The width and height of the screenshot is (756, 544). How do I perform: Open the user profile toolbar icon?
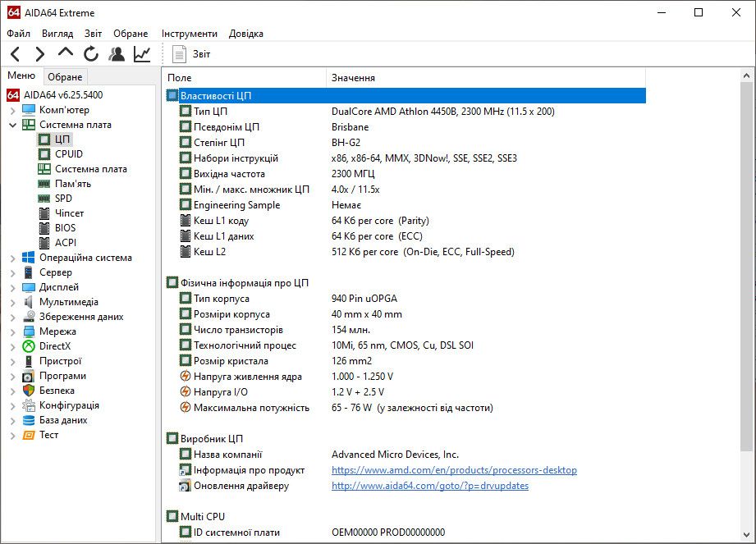click(x=117, y=54)
